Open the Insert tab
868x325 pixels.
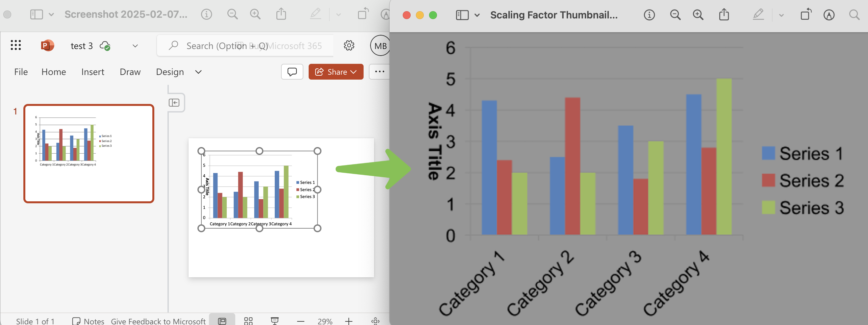click(x=93, y=72)
